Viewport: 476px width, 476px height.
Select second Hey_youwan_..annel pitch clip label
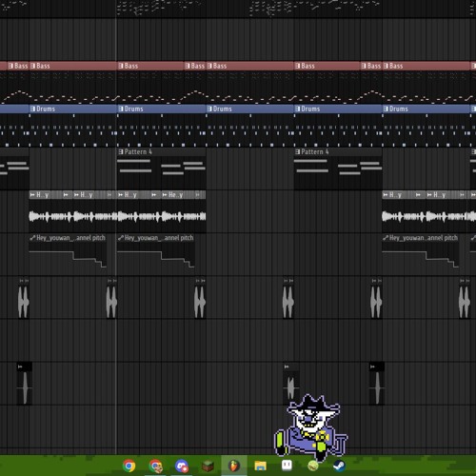159,238
